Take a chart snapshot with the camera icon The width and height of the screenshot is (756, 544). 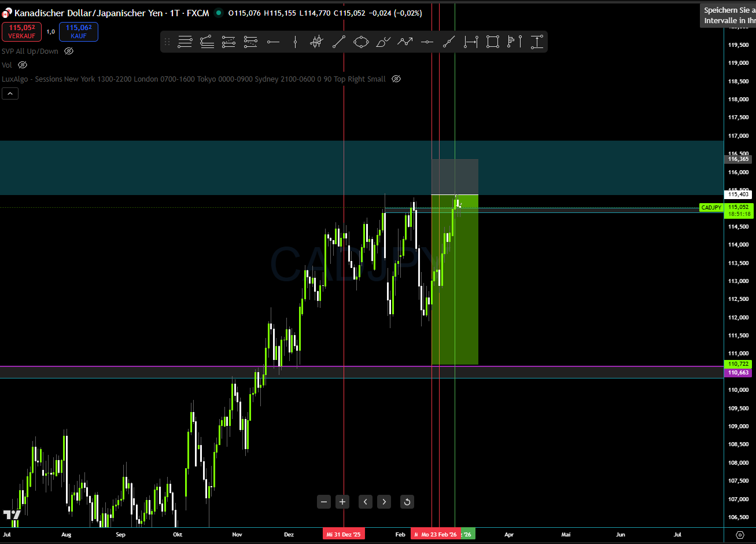coord(740,535)
